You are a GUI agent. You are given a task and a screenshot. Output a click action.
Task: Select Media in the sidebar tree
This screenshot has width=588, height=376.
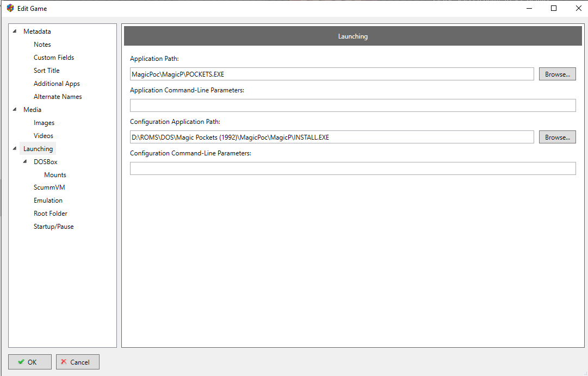(32, 110)
